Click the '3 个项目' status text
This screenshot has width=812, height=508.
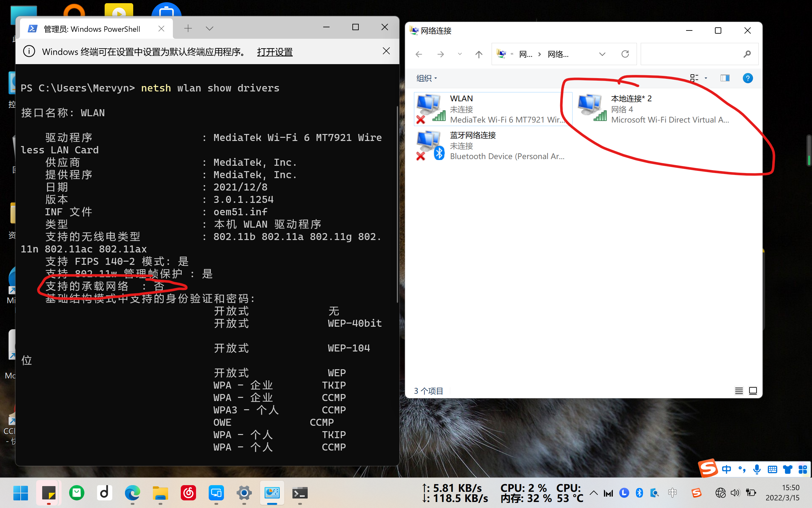tap(428, 391)
